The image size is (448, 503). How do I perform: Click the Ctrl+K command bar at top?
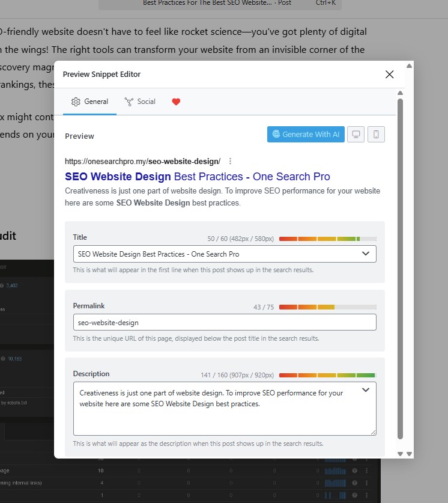[220, 3]
